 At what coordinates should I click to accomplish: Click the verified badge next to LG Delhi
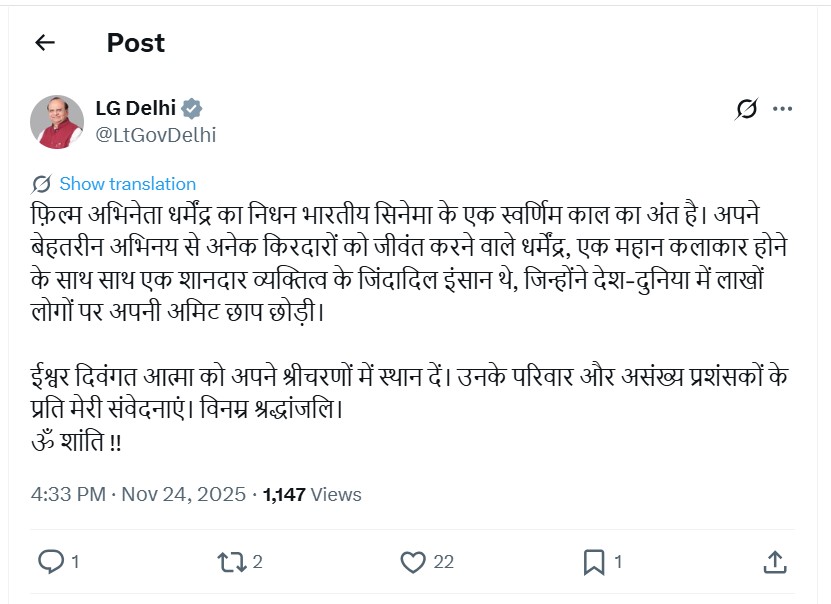(191, 109)
